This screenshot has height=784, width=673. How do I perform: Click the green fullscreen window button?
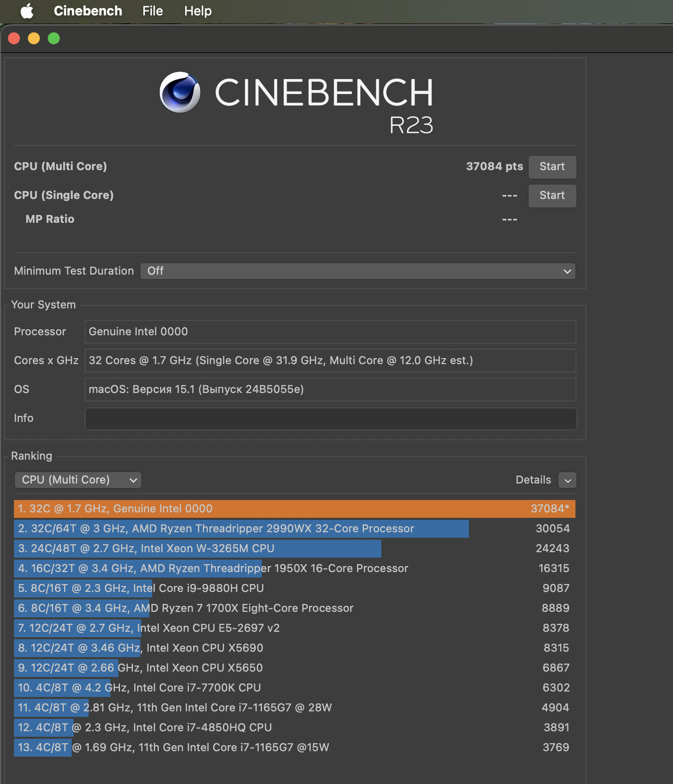tap(54, 38)
